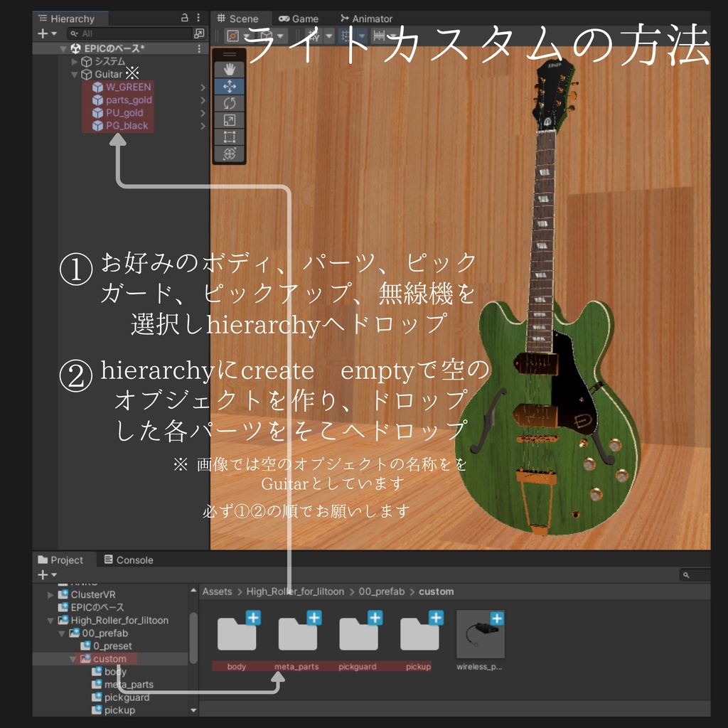Select the Scale tool

click(x=230, y=119)
